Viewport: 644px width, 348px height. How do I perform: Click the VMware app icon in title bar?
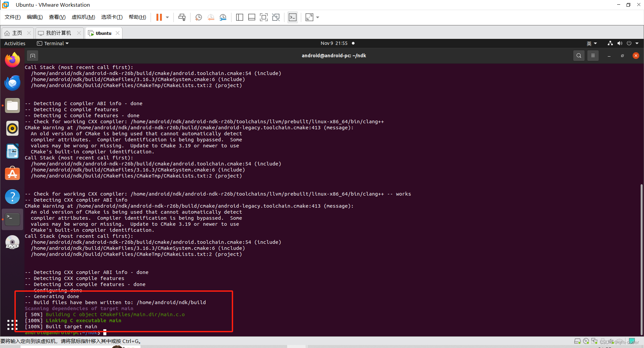click(x=5, y=5)
